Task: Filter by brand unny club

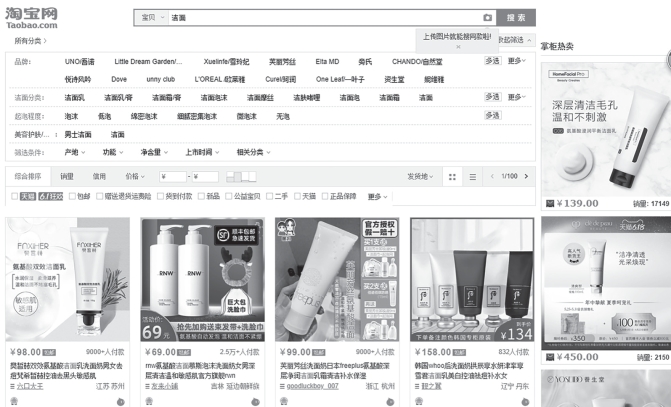Action: click(x=161, y=79)
